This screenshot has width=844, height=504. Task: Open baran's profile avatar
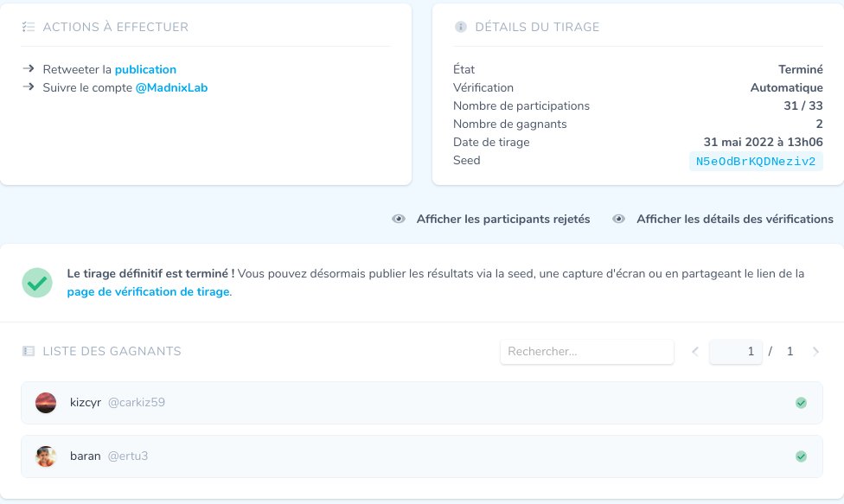tap(46, 456)
